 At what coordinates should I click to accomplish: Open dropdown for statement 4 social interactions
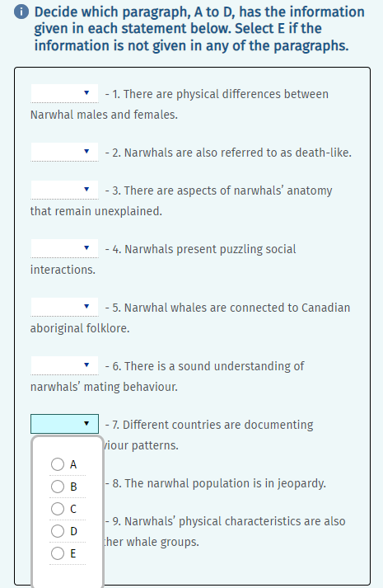pyautogui.click(x=64, y=248)
